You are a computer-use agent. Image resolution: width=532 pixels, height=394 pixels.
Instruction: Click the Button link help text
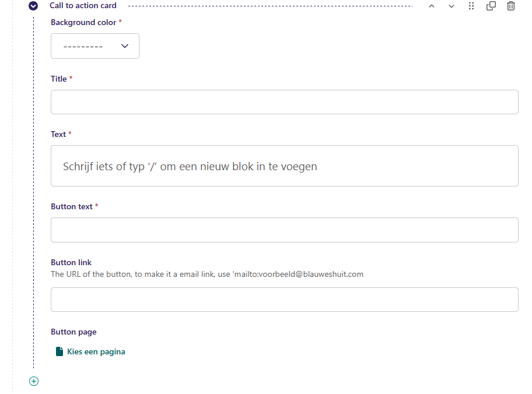[207, 274]
